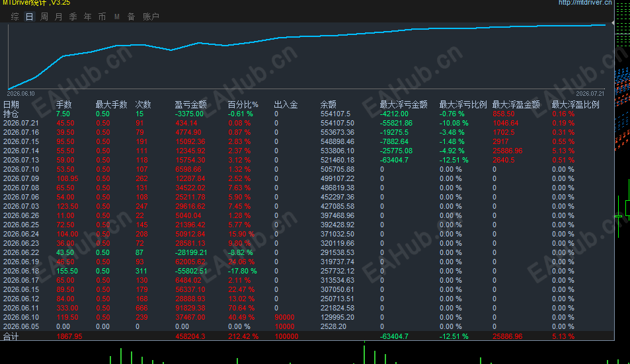This screenshot has height=364, width=630.
Task: Switch to the 月 monthly tab
Action: (x=59, y=17)
